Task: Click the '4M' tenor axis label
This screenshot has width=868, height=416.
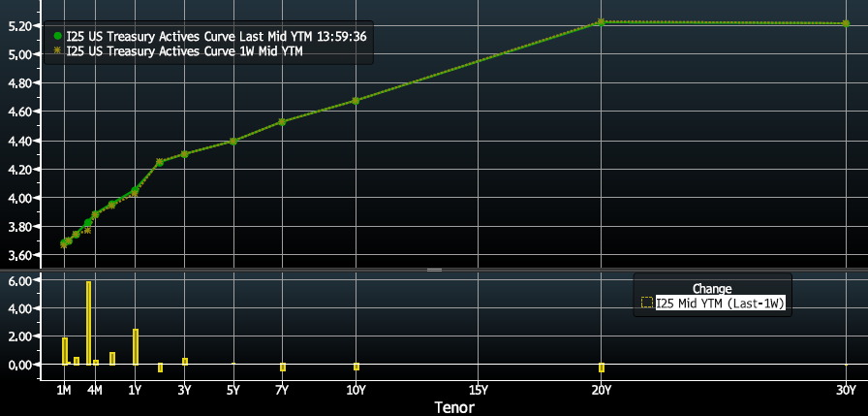Action: [95, 390]
